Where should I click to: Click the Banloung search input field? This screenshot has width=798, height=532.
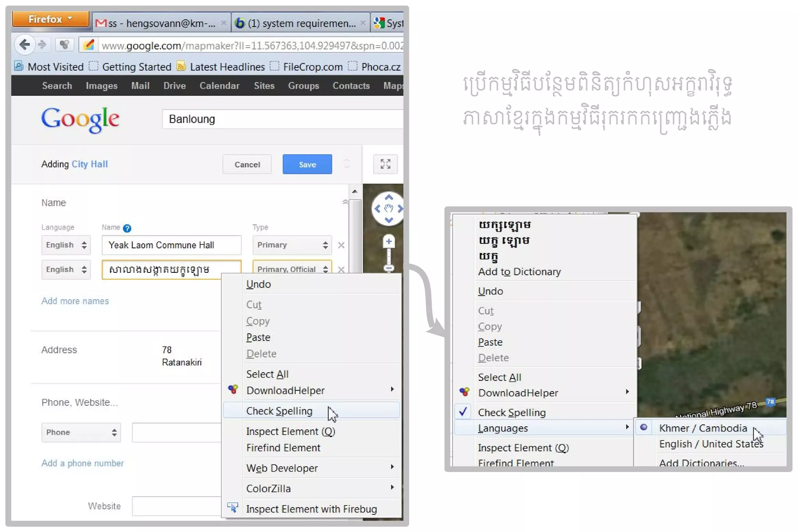pos(282,119)
